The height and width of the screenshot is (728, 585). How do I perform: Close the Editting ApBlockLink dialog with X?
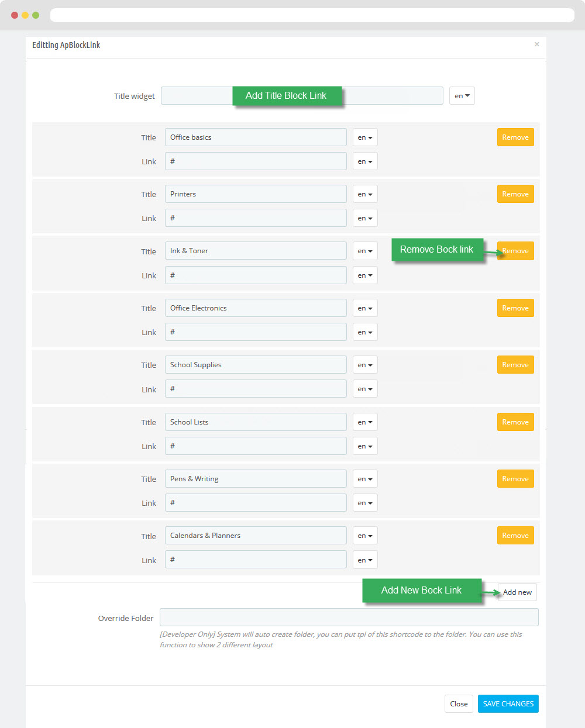(536, 44)
